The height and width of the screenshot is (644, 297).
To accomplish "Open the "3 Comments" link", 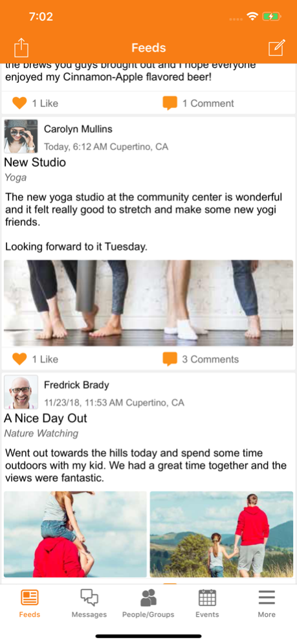I will [x=210, y=359].
